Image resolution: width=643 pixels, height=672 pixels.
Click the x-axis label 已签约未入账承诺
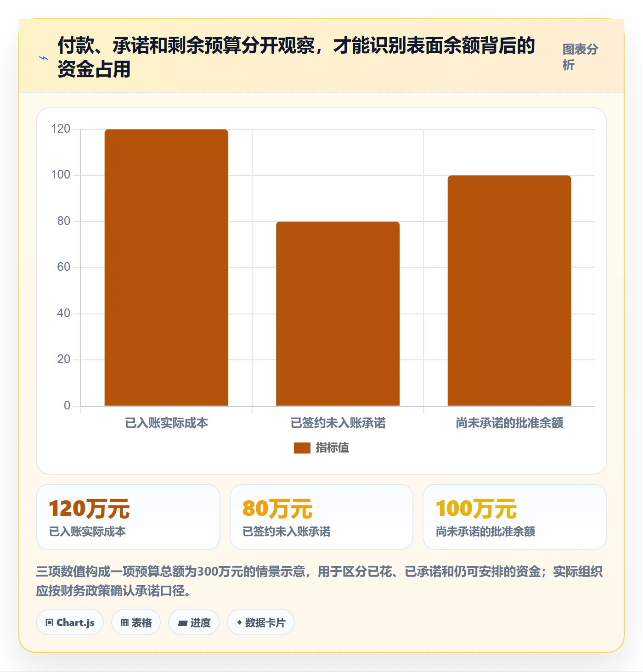pos(338,423)
